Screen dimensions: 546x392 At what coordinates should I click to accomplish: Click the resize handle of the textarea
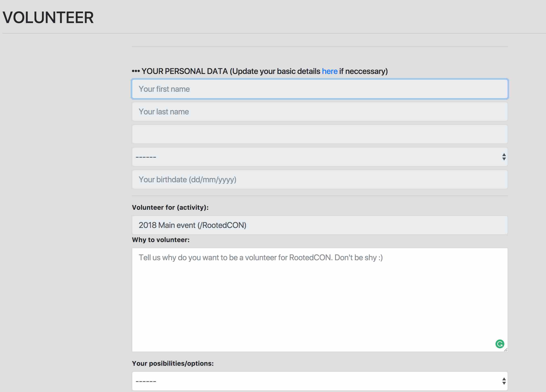pyautogui.click(x=506, y=350)
